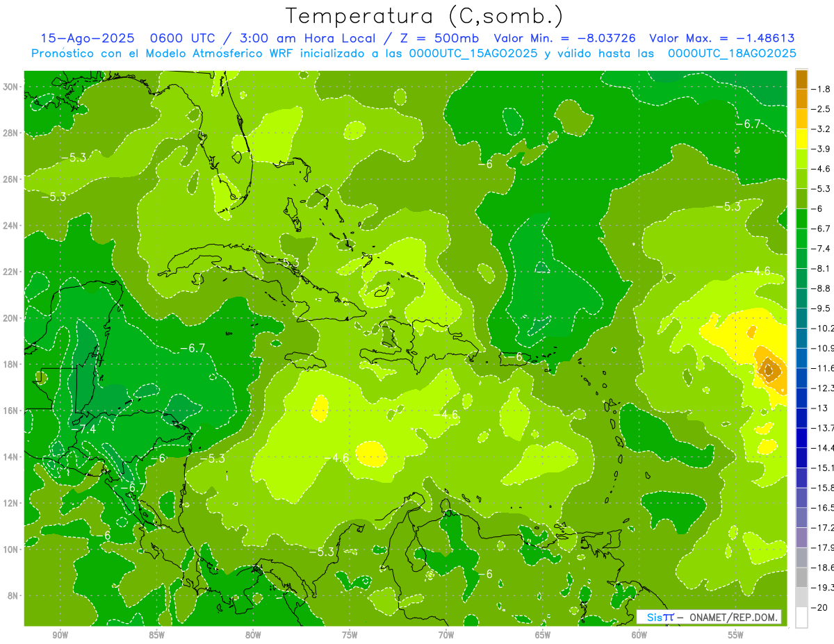This screenshot has width=834, height=644.
Task: Click the -13 label in the color legend
Action: (x=821, y=408)
